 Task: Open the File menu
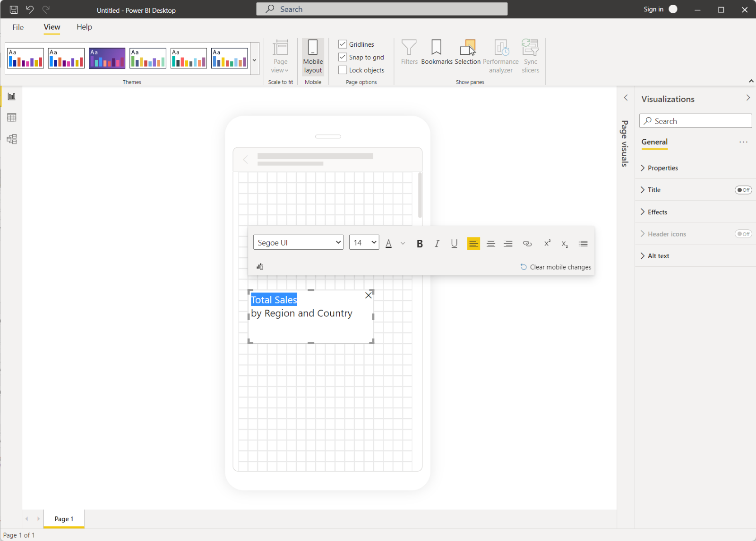[18, 27]
